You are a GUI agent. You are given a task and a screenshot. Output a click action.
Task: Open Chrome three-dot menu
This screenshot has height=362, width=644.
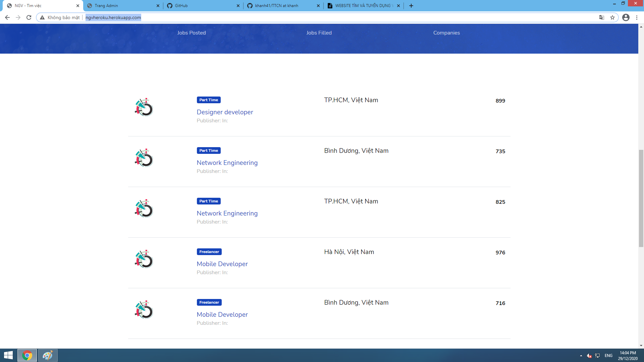(637, 17)
